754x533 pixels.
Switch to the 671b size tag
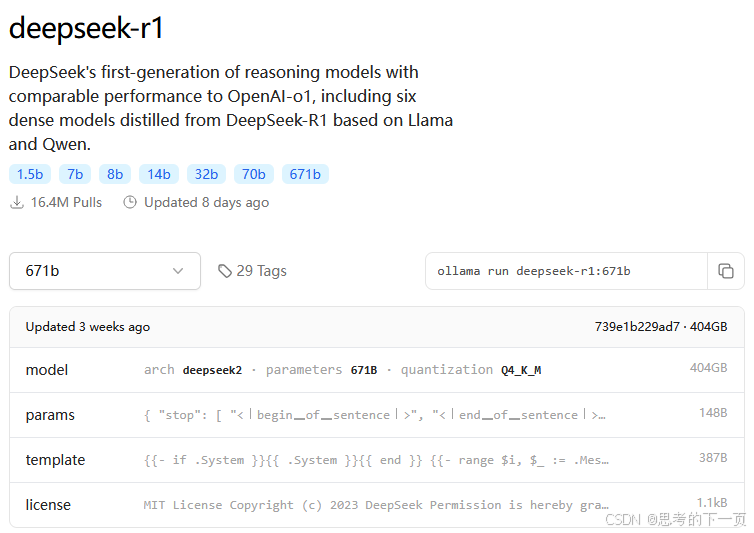click(305, 174)
